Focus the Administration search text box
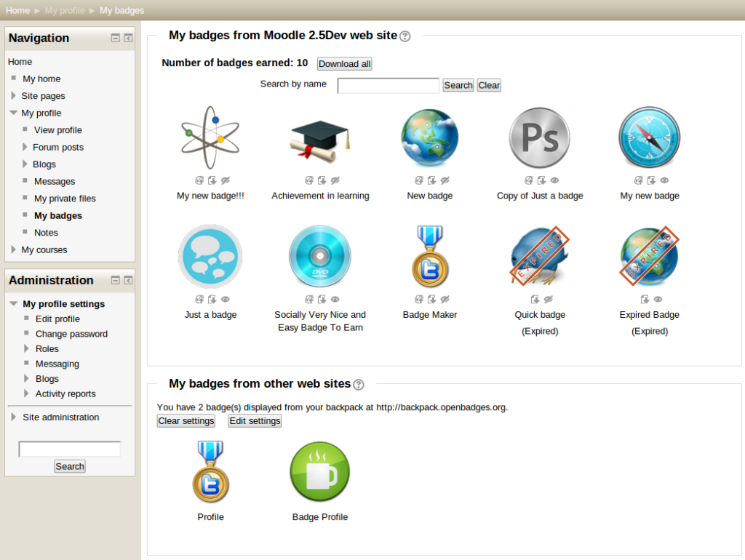This screenshot has width=745, height=560. [69, 449]
